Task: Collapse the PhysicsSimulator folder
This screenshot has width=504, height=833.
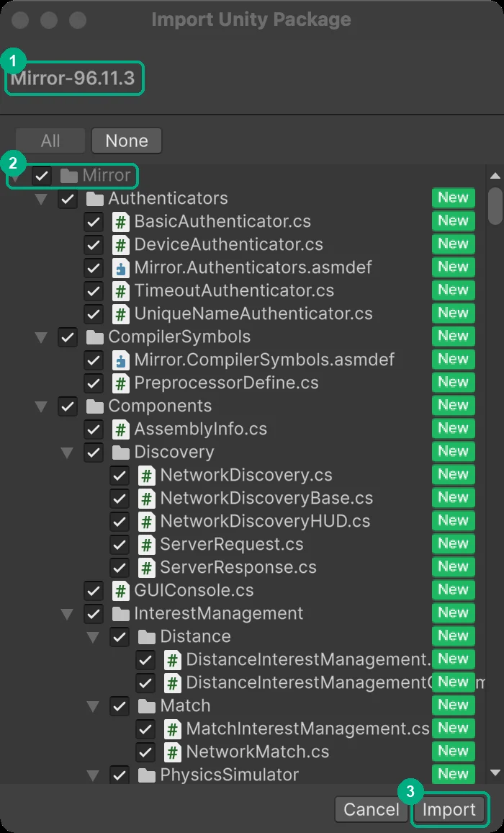Action: (x=94, y=775)
